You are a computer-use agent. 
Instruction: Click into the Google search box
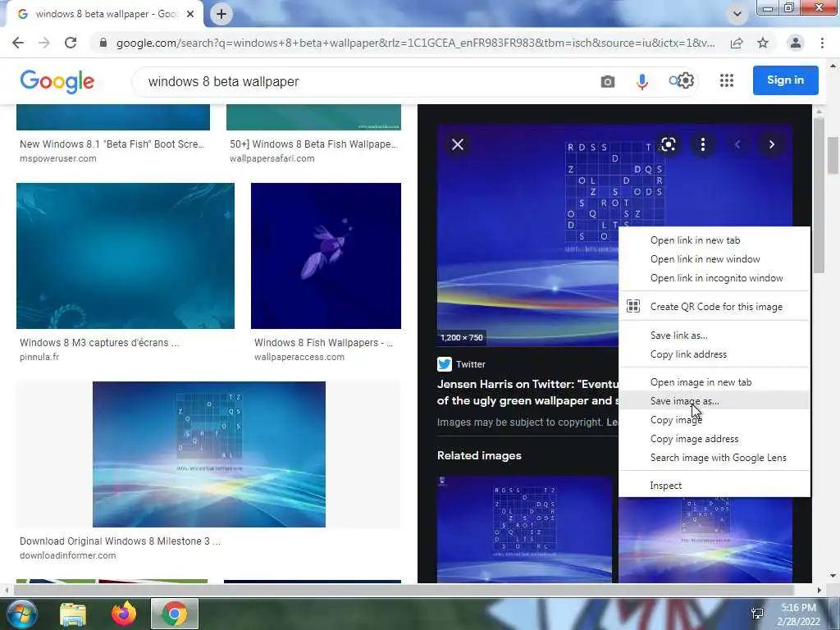(x=364, y=81)
